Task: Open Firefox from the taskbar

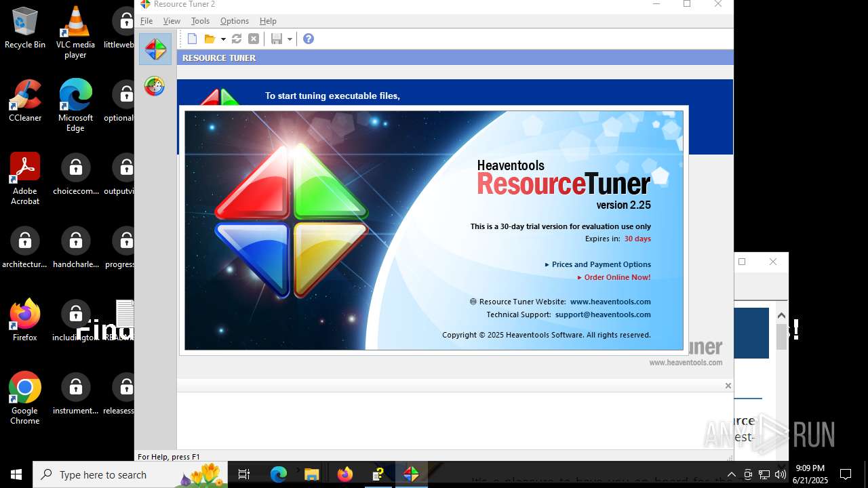Action: click(x=344, y=474)
